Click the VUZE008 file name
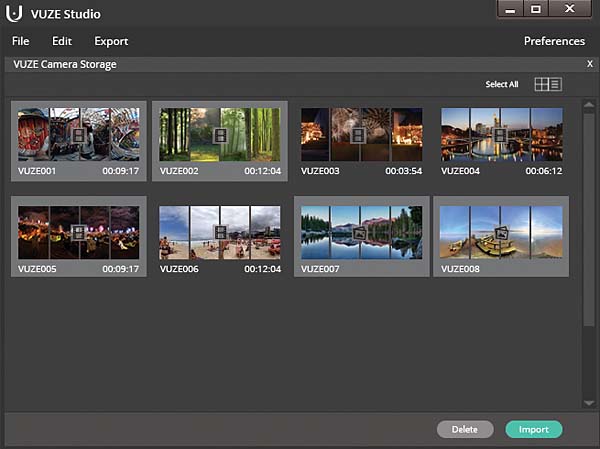The height and width of the screenshot is (449, 600). pyautogui.click(x=460, y=269)
